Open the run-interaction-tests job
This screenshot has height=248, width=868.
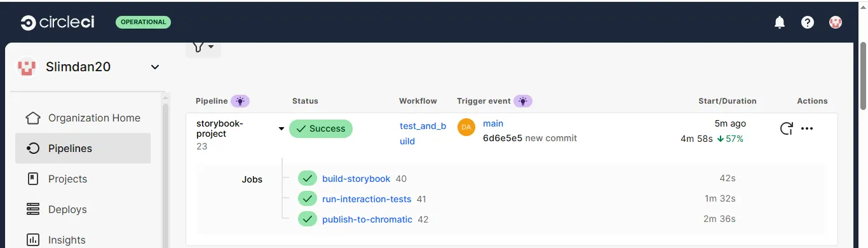(367, 199)
